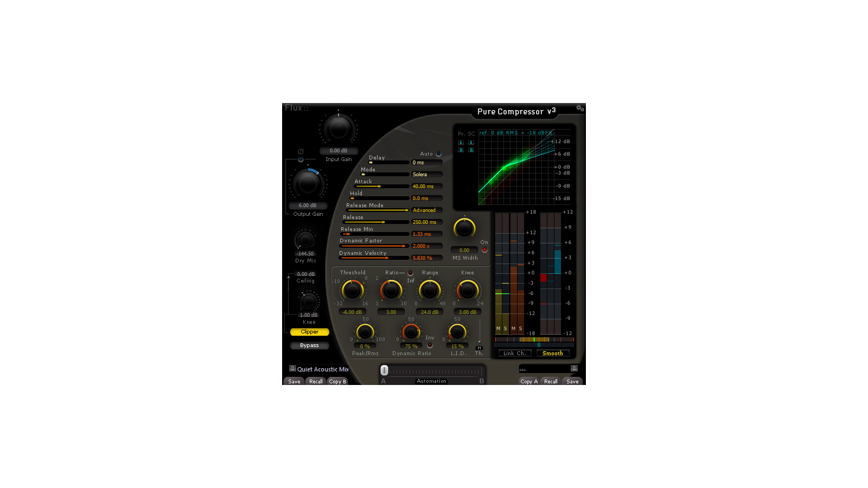
Task: Click the Automation label
Action: (x=432, y=381)
